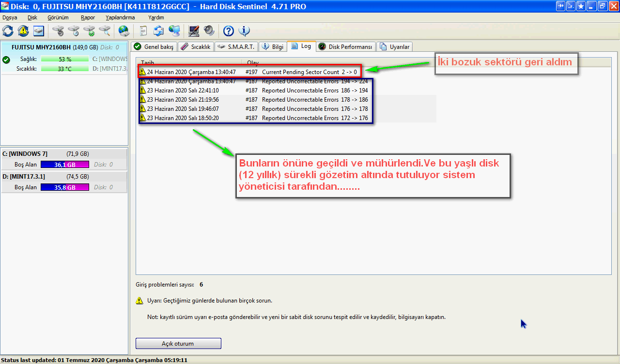Switch to the Disk Performansı tab
620x364 pixels.
[346, 47]
